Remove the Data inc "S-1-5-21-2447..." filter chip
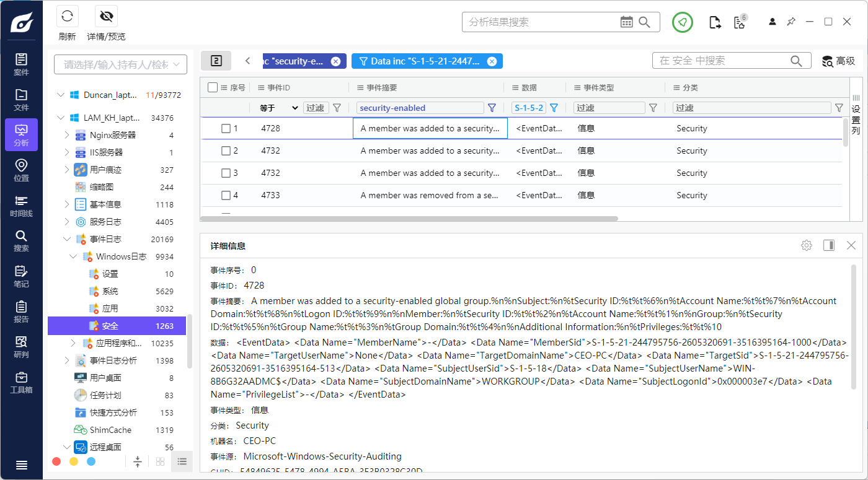Viewport: 868px width, 480px height. pyautogui.click(x=492, y=61)
